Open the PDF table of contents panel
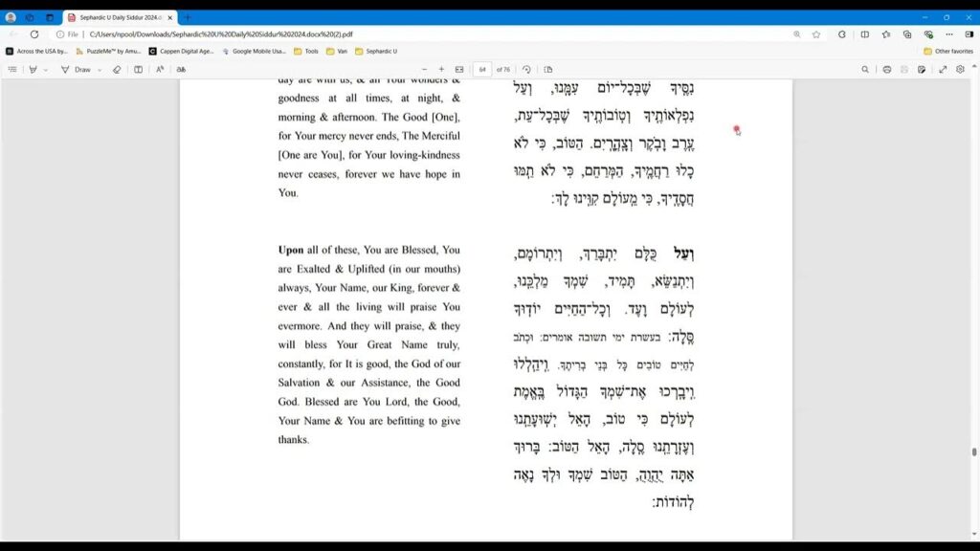This screenshot has width=980, height=551. click(12, 69)
